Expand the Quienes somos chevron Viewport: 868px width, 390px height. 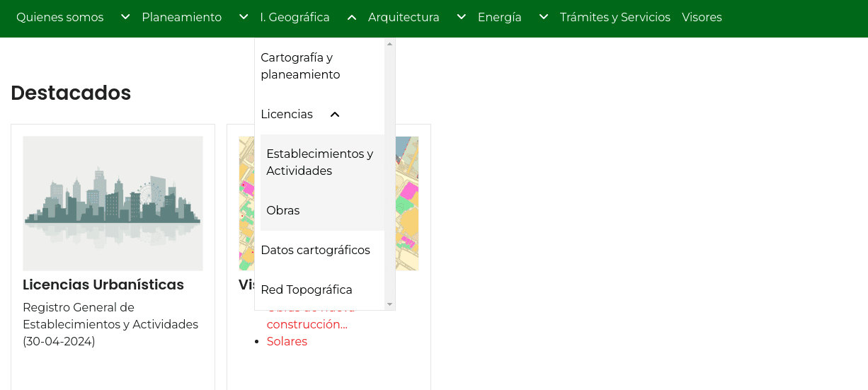click(125, 17)
